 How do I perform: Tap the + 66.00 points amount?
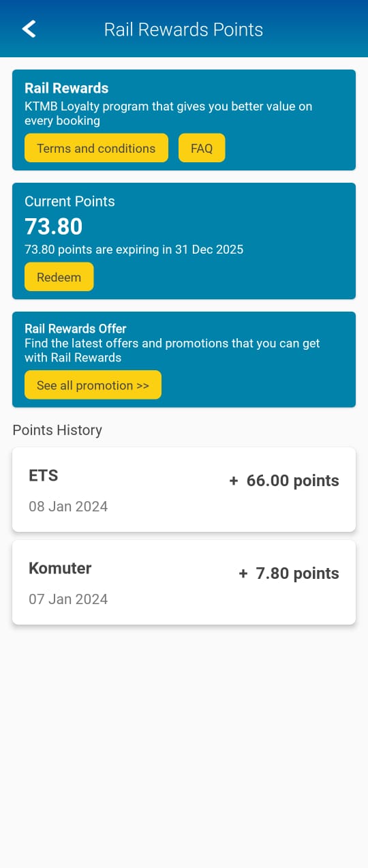(x=284, y=481)
